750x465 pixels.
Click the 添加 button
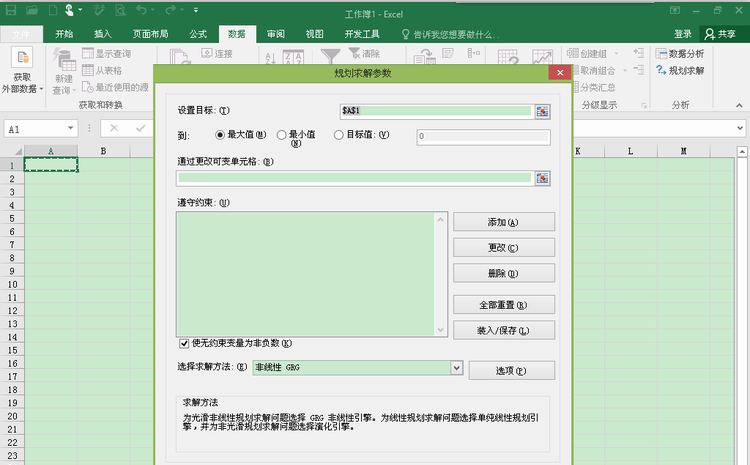coord(504,222)
